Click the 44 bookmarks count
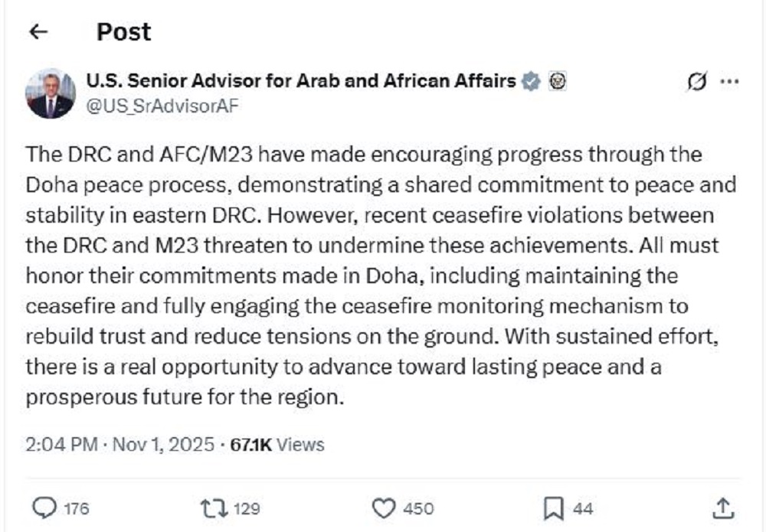 (x=583, y=508)
